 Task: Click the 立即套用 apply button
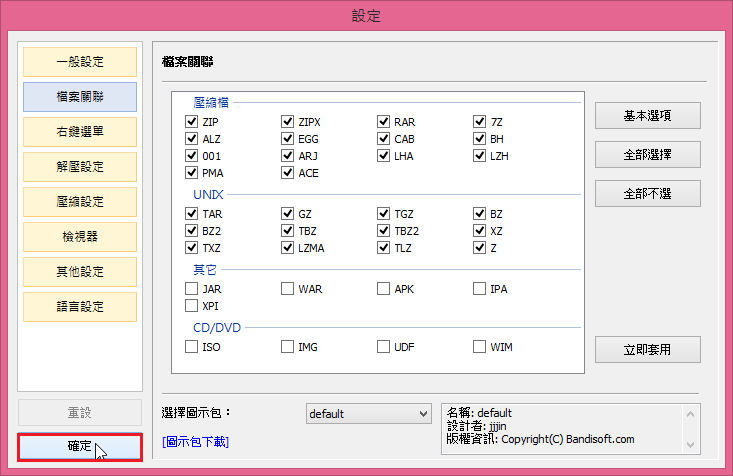tap(647, 349)
